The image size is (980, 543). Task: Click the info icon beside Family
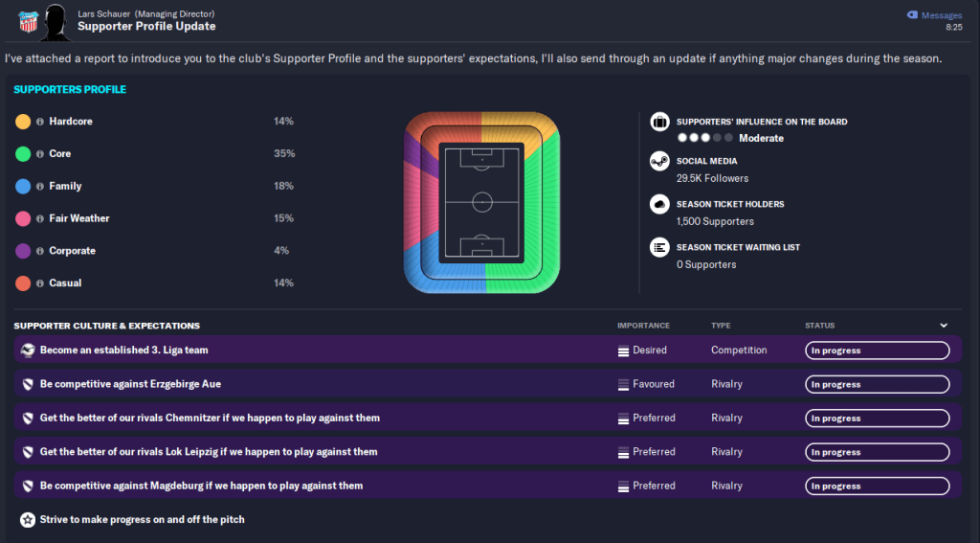coord(40,187)
